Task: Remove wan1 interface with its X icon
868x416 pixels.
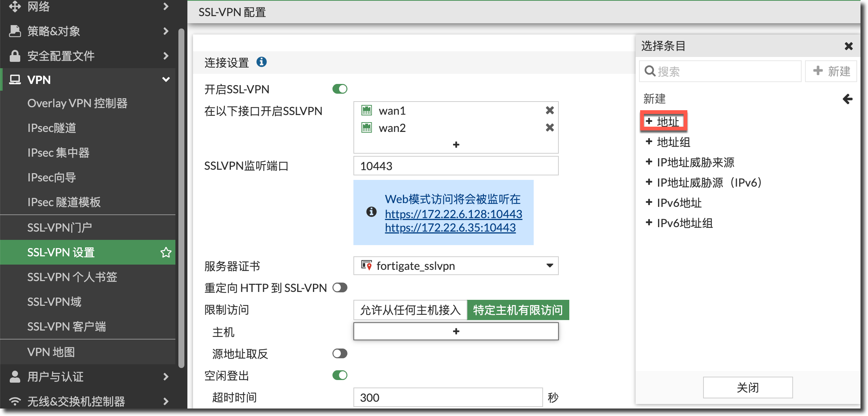Action: (549, 111)
